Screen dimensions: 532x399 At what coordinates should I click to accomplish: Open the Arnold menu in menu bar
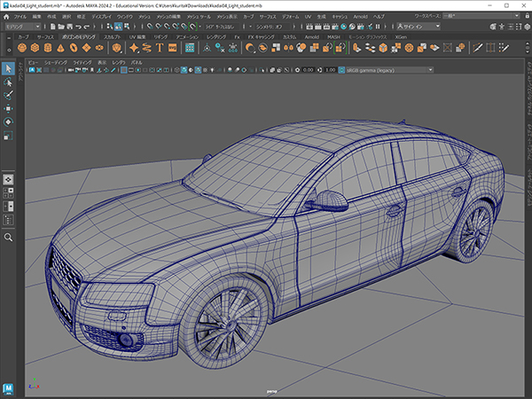click(360, 16)
